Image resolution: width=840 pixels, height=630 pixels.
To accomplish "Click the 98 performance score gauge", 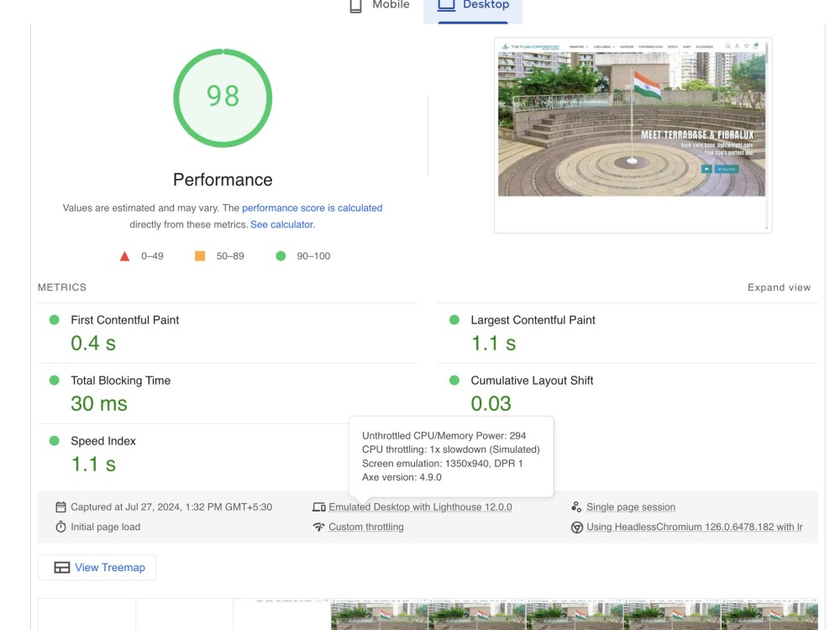I will tap(223, 97).
